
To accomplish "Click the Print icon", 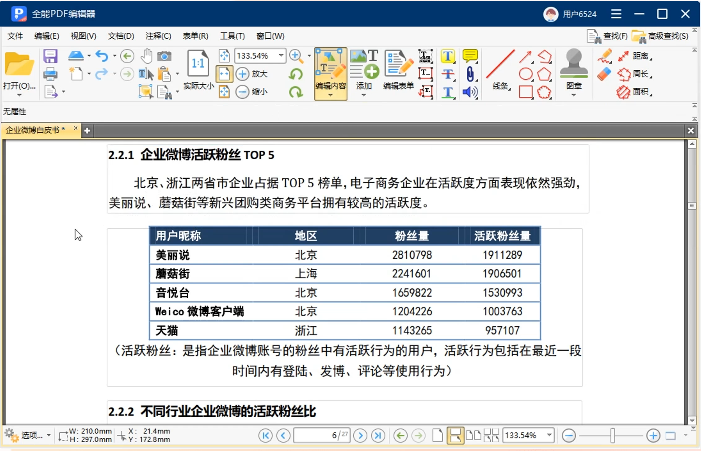I will pos(51,74).
